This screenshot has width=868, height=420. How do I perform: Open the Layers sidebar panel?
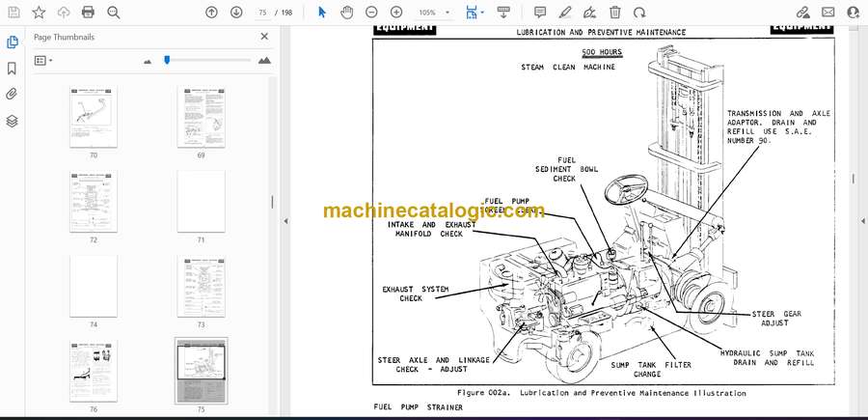tap(12, 121)
